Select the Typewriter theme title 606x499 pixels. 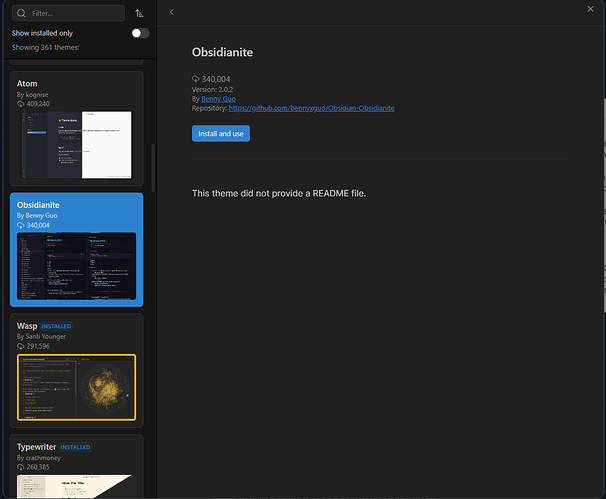coord(36,447)
